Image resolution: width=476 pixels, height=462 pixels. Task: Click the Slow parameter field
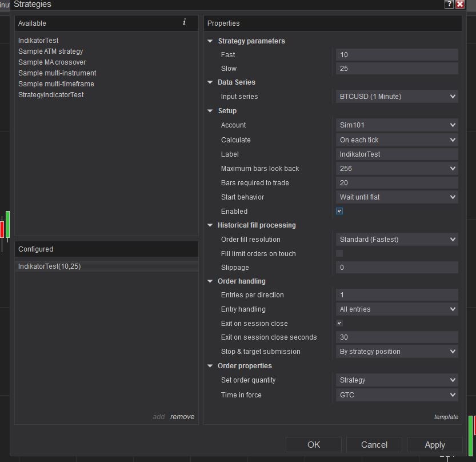[397, 69]
